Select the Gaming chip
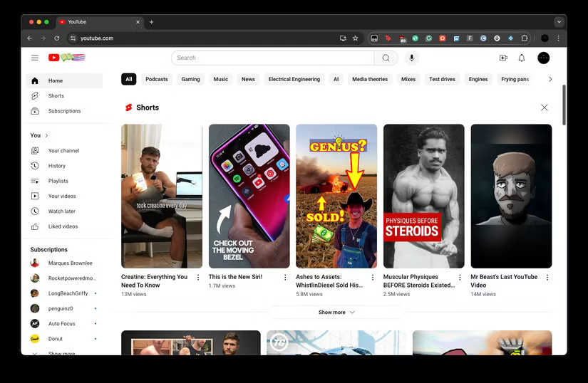The height and width of the screenshot is (383, 588). point(190,79)
